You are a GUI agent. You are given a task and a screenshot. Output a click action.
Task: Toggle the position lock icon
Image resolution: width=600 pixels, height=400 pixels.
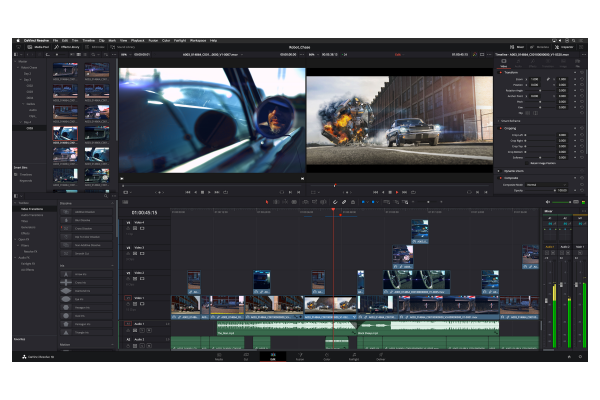pyautogui.click(x=353, y=202)
